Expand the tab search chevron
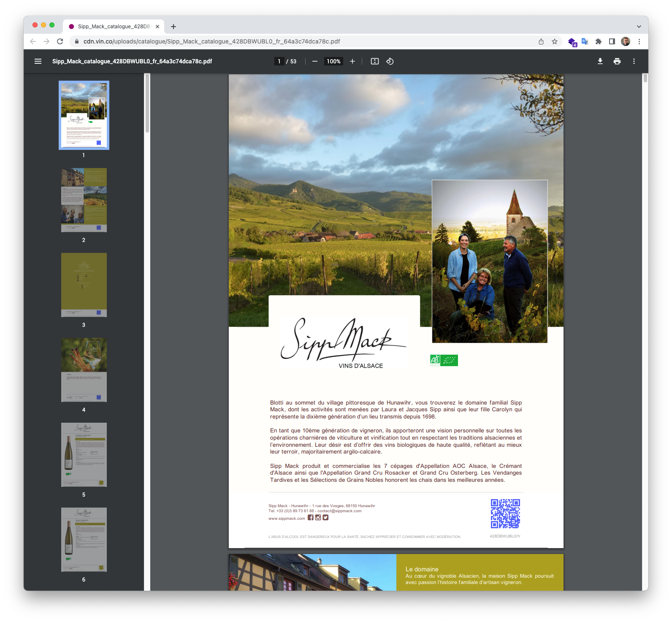The height and width of the screenshot is (622, 672). coord(639,27)
